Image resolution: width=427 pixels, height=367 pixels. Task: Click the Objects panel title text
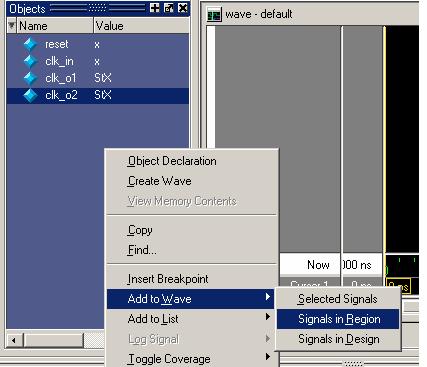pos(27,9)
